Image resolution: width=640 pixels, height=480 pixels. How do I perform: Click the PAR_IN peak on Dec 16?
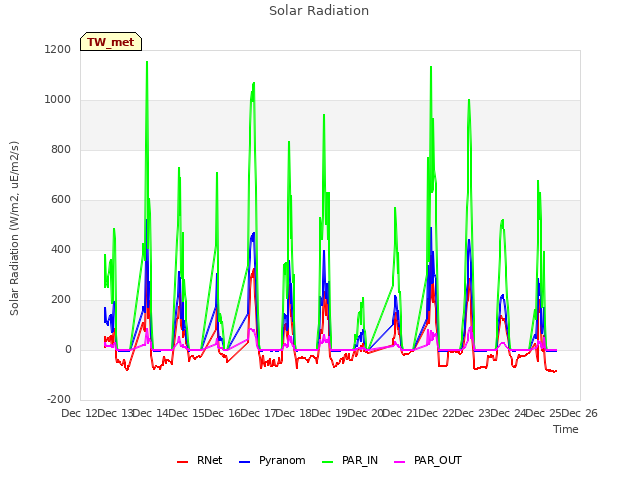(253, 83)
